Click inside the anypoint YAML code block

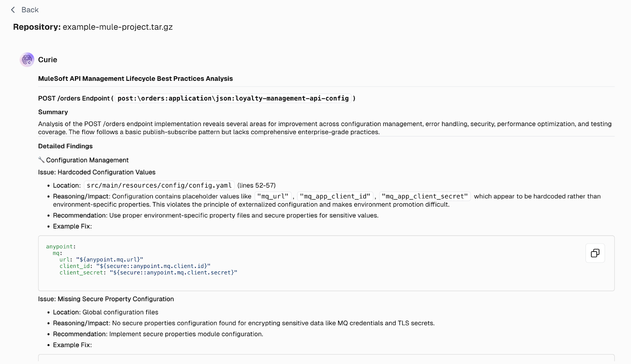click(158, 260)
